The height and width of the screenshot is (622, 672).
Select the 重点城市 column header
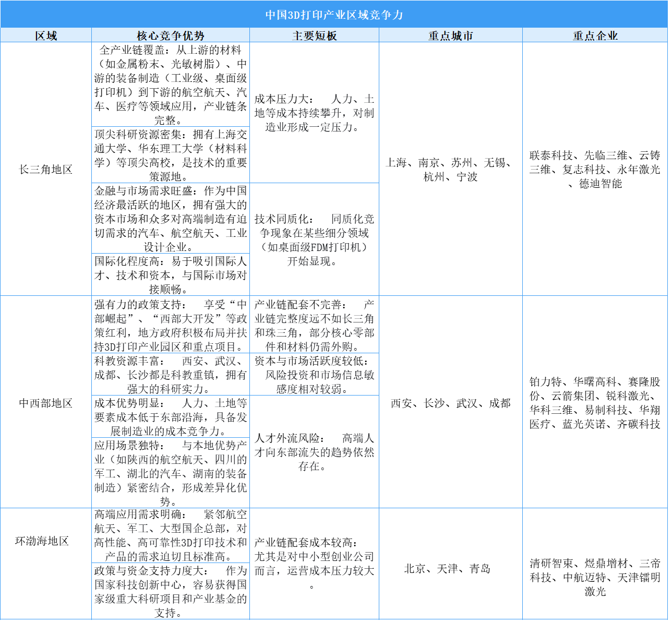click(450, 35)
